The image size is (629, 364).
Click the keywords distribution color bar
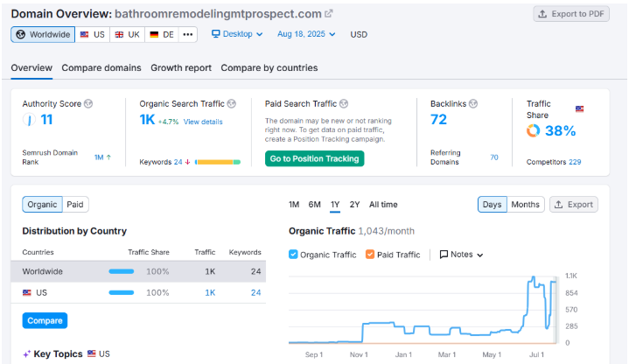[218, 162]
